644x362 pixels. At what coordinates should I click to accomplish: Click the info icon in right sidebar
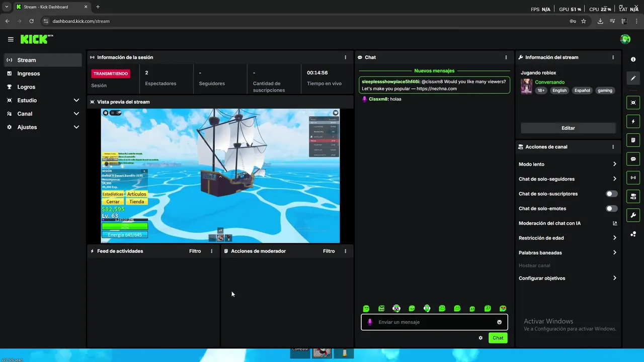(633, 59)
